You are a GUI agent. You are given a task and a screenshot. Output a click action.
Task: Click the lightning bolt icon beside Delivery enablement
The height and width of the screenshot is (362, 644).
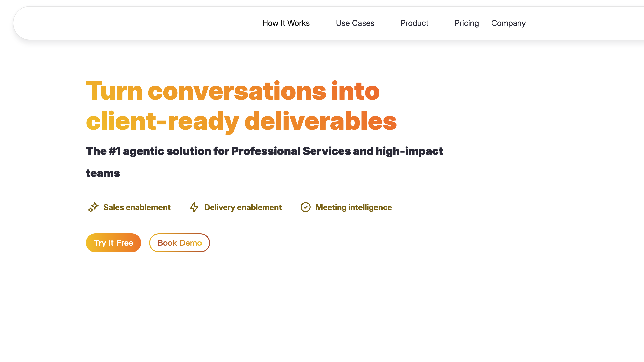(x=194, y=207)
